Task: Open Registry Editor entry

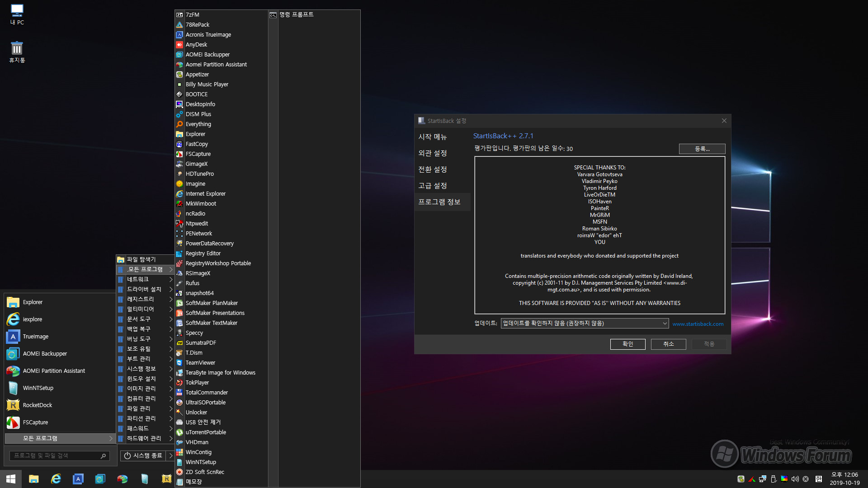Action: [222, 253]
